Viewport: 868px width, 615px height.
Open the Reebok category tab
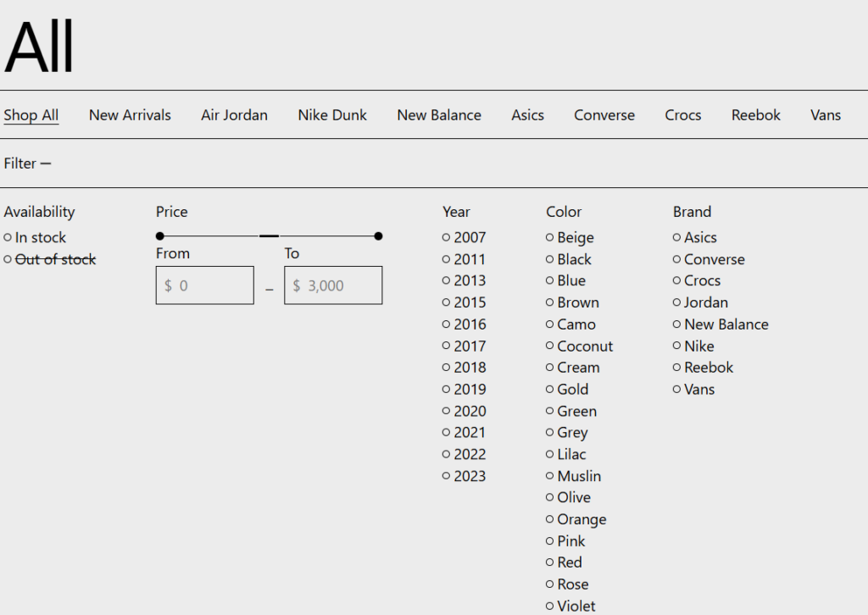[x=755, y=115]
